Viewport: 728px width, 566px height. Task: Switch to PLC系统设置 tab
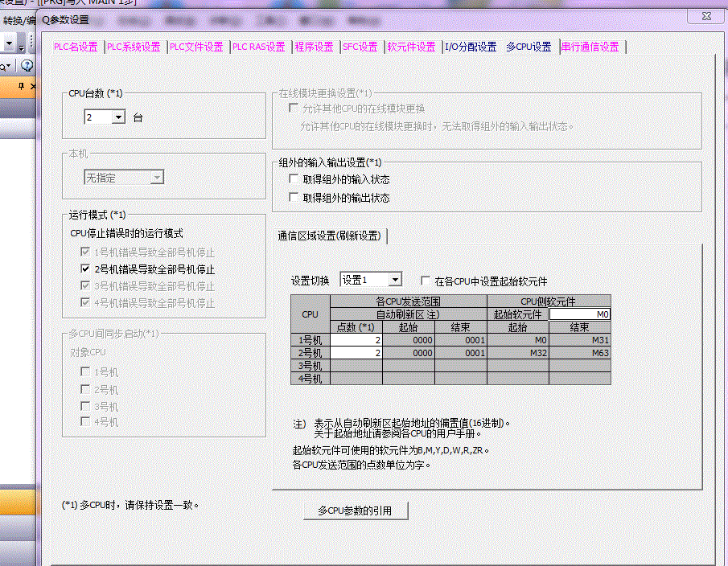click(134, 47)
